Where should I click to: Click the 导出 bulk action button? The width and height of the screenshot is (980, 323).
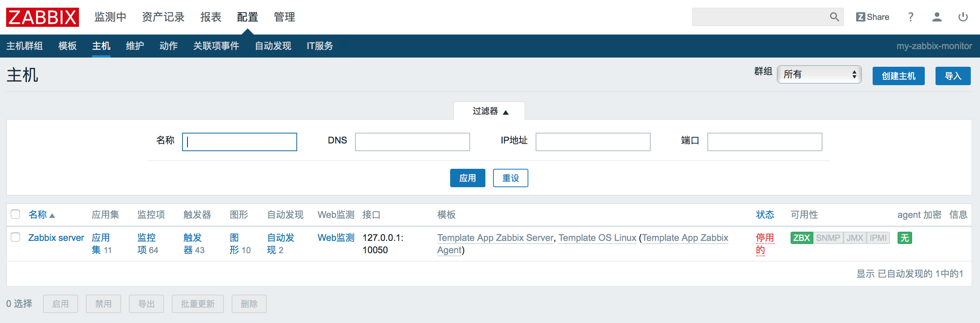[x=146, y=304]
